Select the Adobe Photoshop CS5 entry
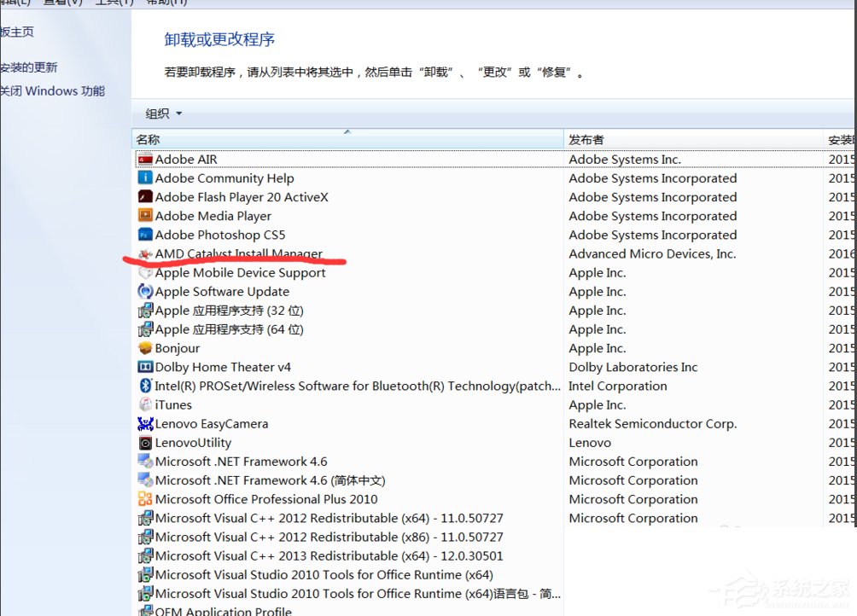The image size is (857, 616). pos(219,235)
